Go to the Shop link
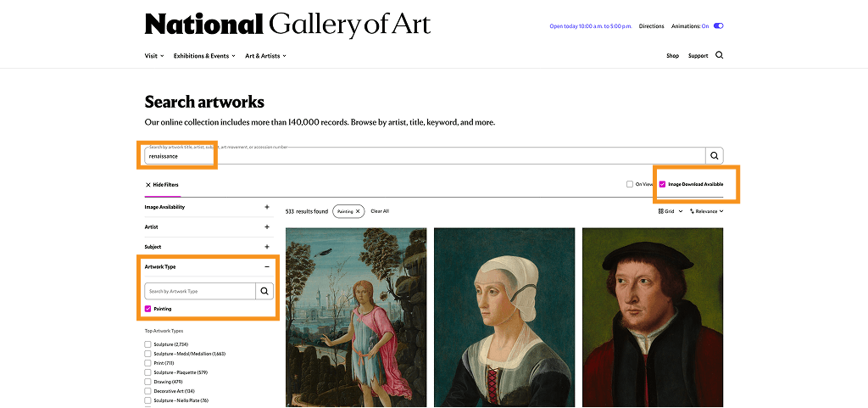The image size is (868, 408). coord(672,56)
